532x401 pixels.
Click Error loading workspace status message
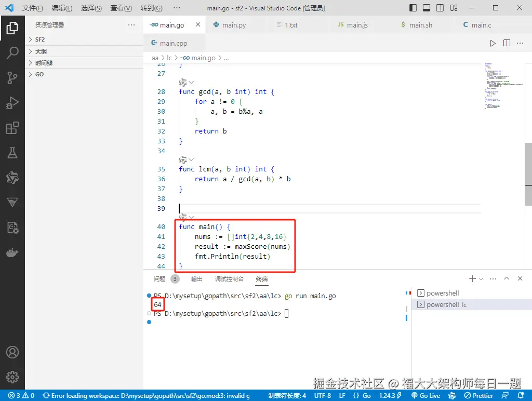(x=146, y=396)
